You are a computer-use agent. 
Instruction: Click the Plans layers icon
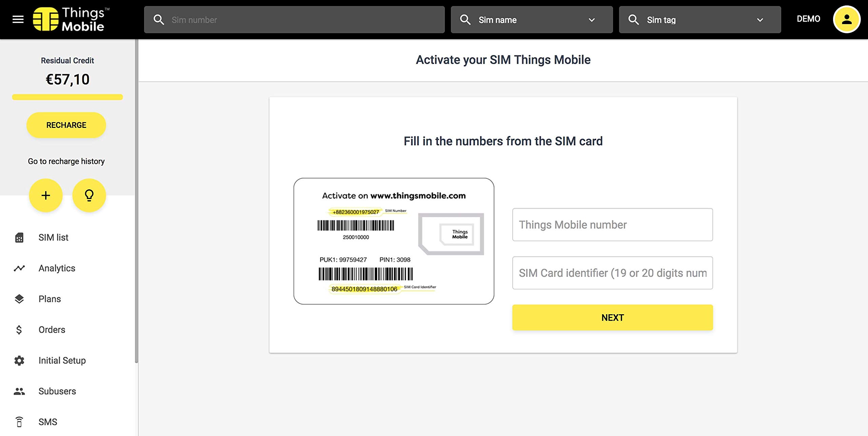(x=19, y=299)
